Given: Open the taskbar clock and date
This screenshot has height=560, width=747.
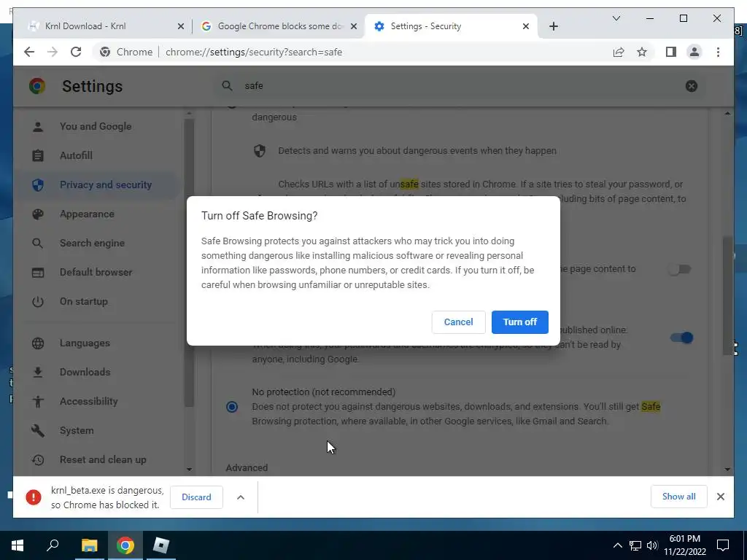Looking at the screenshot, I should pyautogui.click(x=684, y=545).
